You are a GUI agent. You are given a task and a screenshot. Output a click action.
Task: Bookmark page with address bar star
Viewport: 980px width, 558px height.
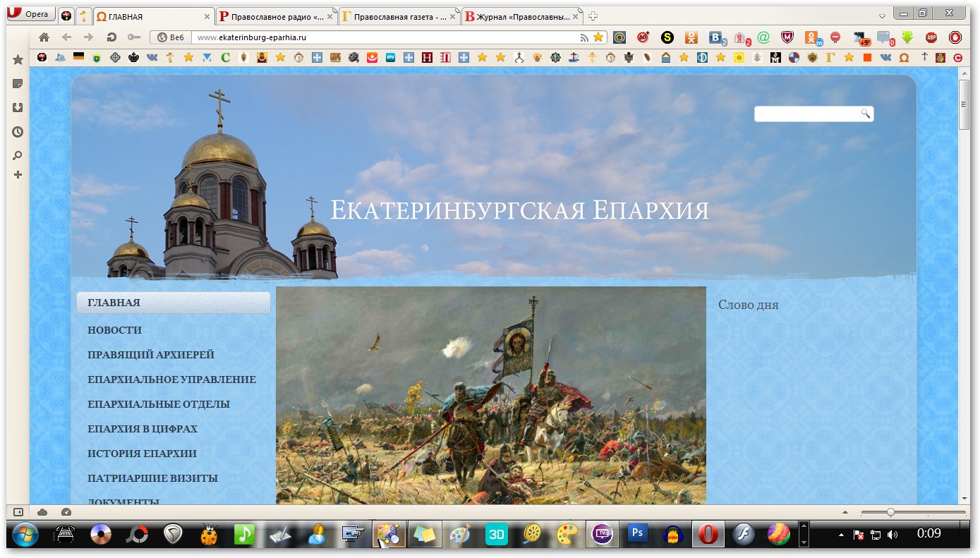coord(598,37)
